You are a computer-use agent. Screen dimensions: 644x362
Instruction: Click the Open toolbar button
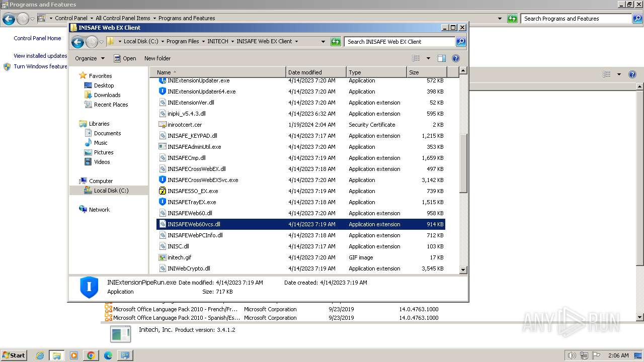[125, 58]
